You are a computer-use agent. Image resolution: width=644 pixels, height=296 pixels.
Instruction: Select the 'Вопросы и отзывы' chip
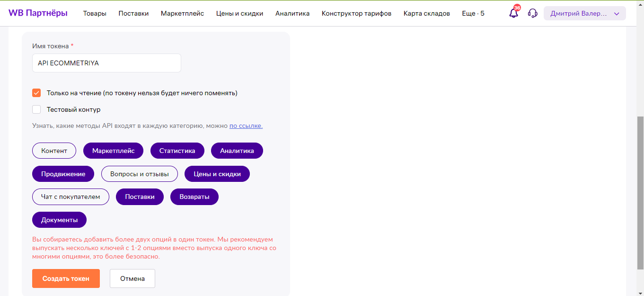coord(139,174)
